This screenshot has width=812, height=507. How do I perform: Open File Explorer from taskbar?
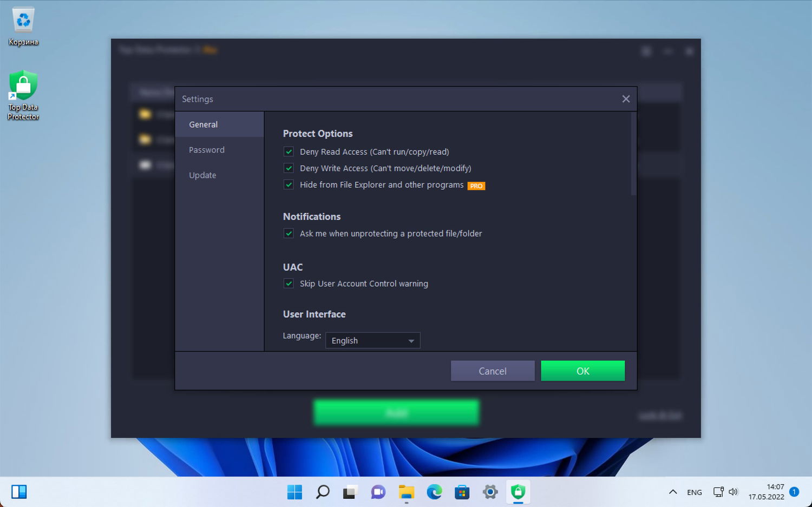[x=406, y=492]
